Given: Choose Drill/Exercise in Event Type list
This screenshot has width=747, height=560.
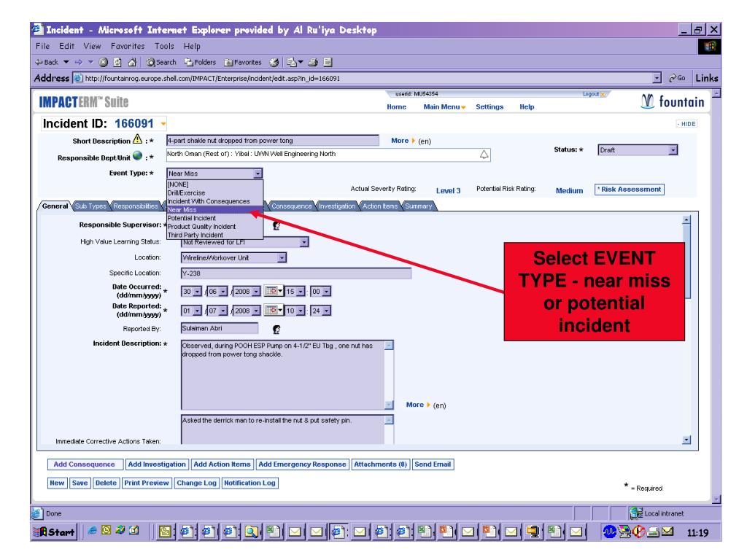Looking at the screenshot, I should 214,192.
